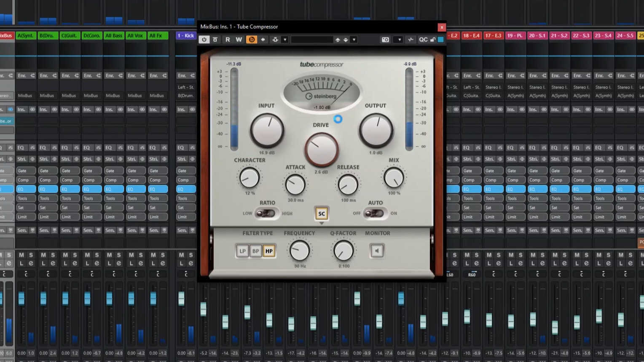Click the side-chain FREQUENCY knob
Image resolution: width=644 pixels, height=362 pixels.
pos(300,251)
